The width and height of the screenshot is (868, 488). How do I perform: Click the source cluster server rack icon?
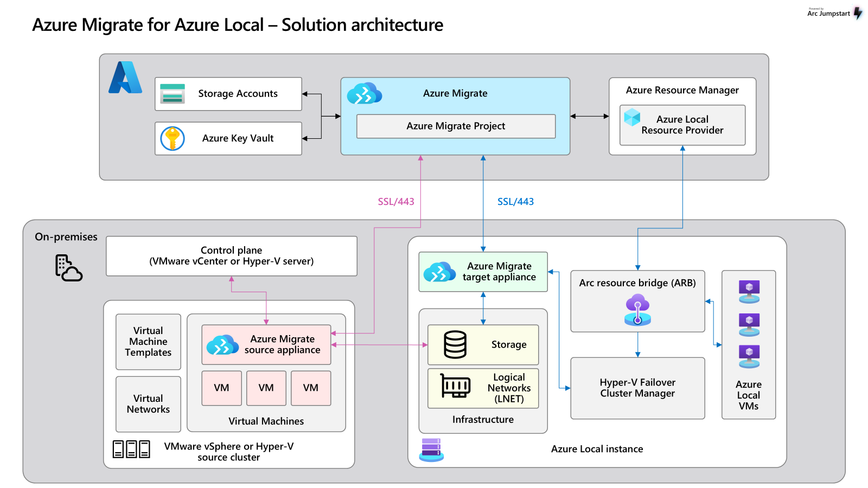pos(131,450)
